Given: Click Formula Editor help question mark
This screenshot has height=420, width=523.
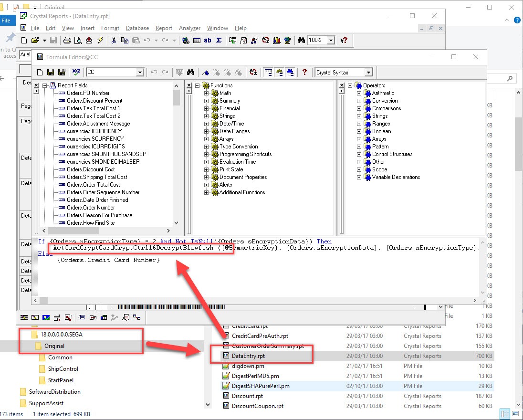Looking at the screenshot, I should (304, 73).
